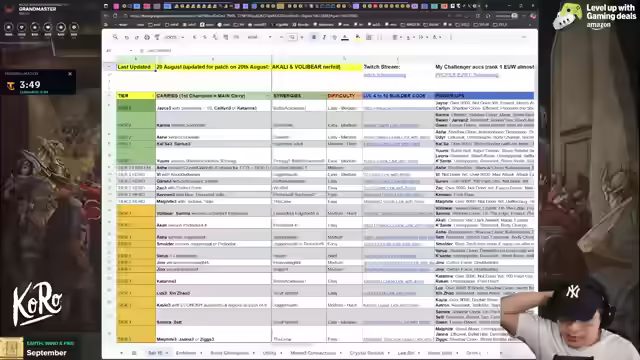The image size is (640, 360).
Task: Open the Missed Connections tab dropdown arrow
Action: (x=340, y=353)
